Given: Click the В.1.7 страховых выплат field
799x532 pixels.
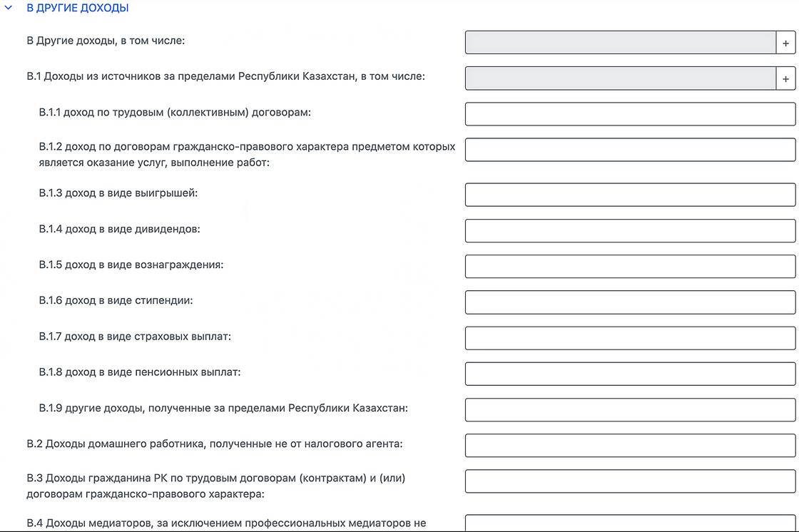Looking at the screenshot, I should pyautogui.click(x=630, y=337).
